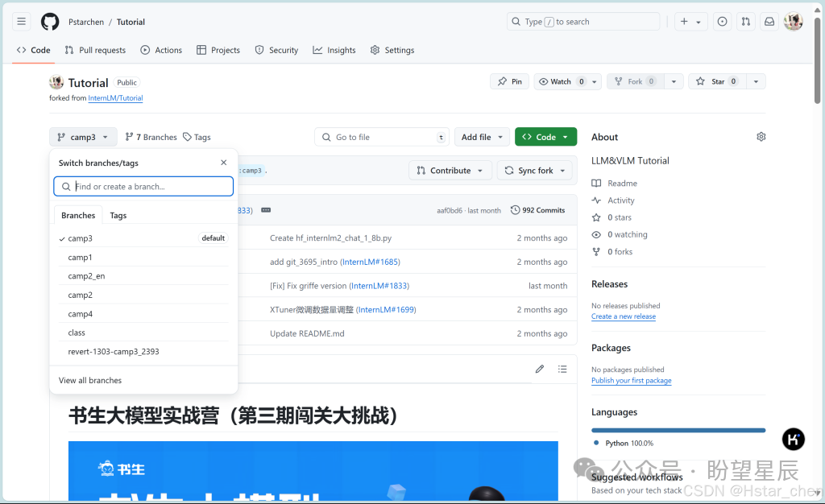Image resolution: width=825 pixels, height=504 pixels.
Task: Open the green Code dropdown button
Action: pos(545,137)
